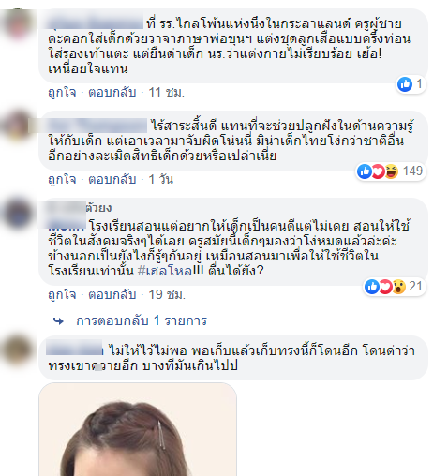The height and width of the screenshot is (476, 448).
Task: Open the 21 reactions on third comment
Action: [x=395, y=287]
